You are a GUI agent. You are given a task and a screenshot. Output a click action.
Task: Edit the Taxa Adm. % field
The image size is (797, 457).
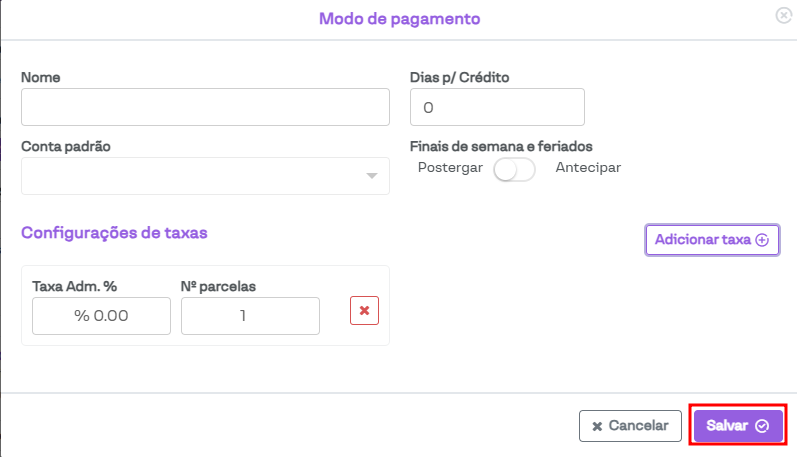[101, 316]
